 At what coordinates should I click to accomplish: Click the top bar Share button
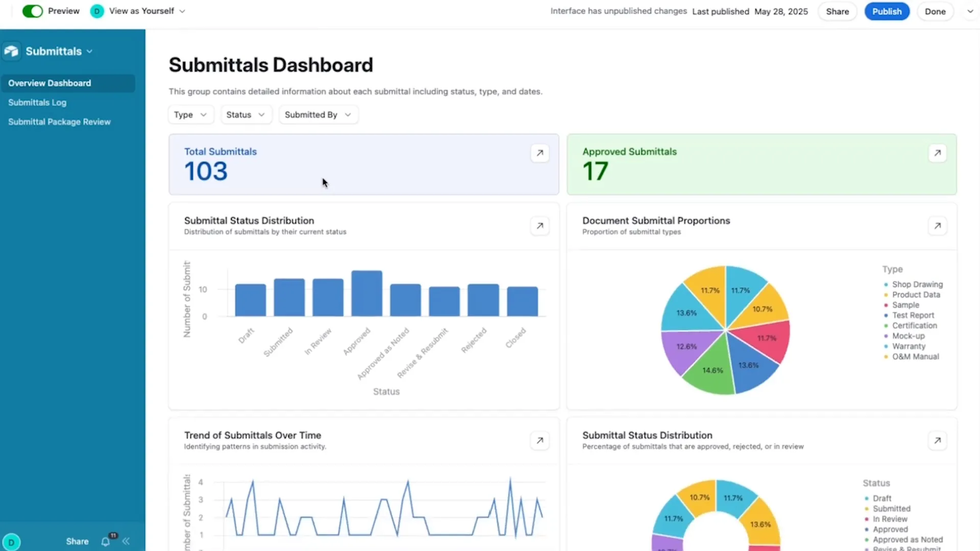[x=837, y=11]
